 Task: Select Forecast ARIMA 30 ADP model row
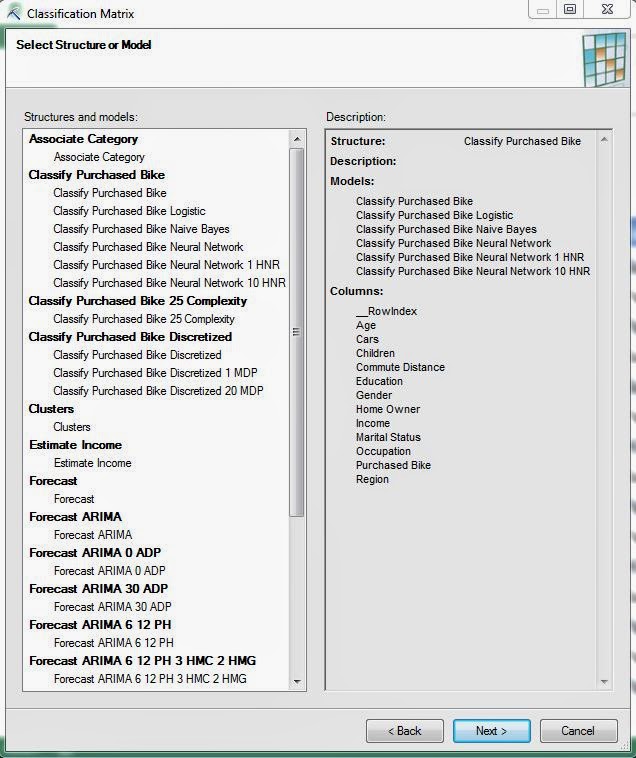click(113, 606)
